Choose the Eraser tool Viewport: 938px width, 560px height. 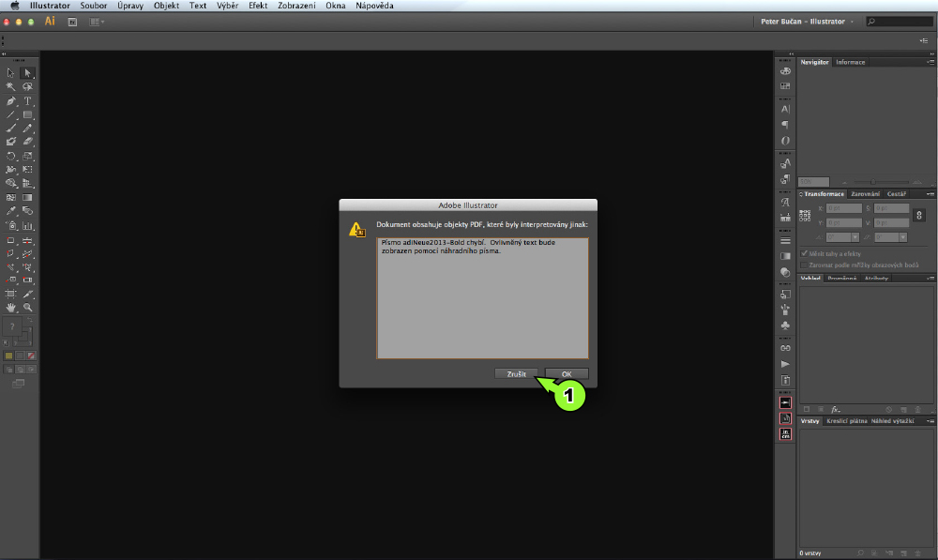pos(27,142)
